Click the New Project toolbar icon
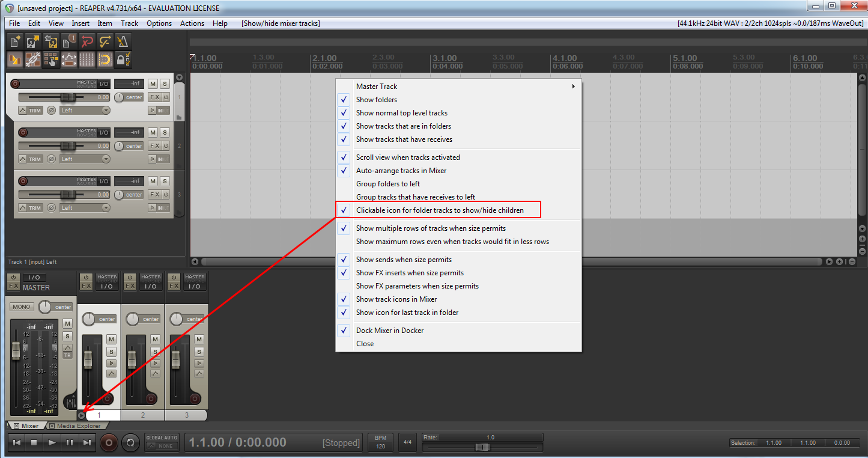868x458 pixels. (x=15, y=41)
